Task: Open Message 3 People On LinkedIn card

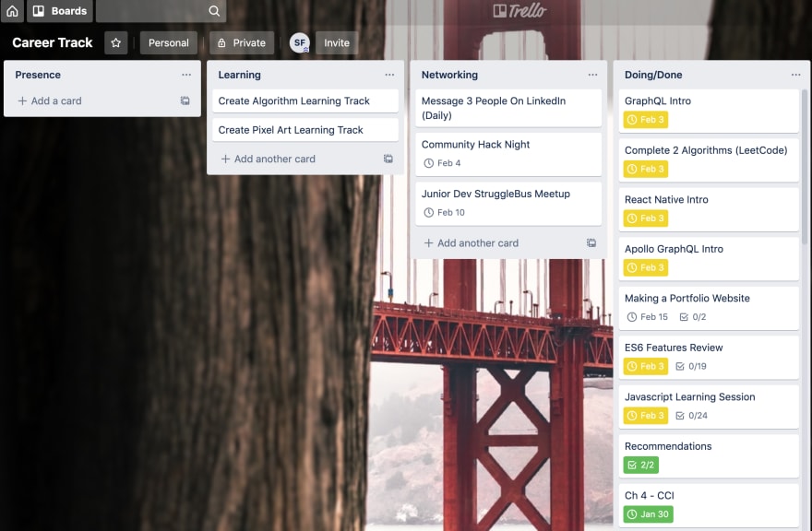Action: (508, 108)
